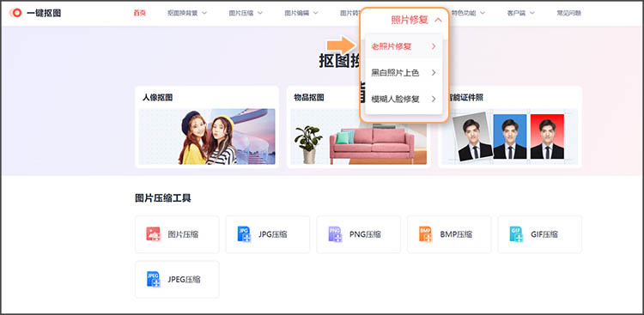The width and height of the screenshot is (644, 315).
Task: Go to the 首页 tab
Action: coord(140,13)
